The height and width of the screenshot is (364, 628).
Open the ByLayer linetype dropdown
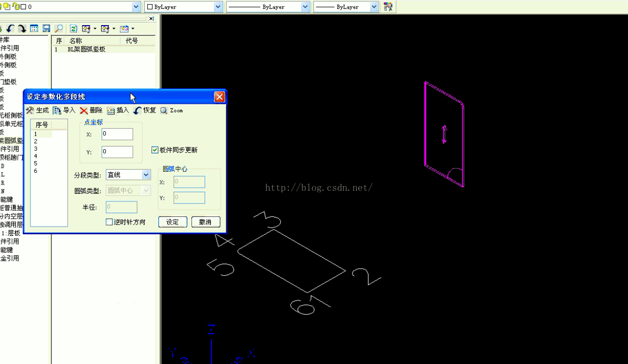305,7
